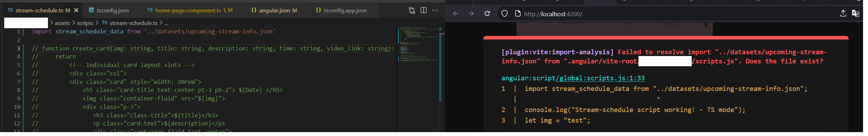Viewport: 868px width, 136px height.
Task: Click the TS file icon in breadcrumbs
Action: coord(105,23)
